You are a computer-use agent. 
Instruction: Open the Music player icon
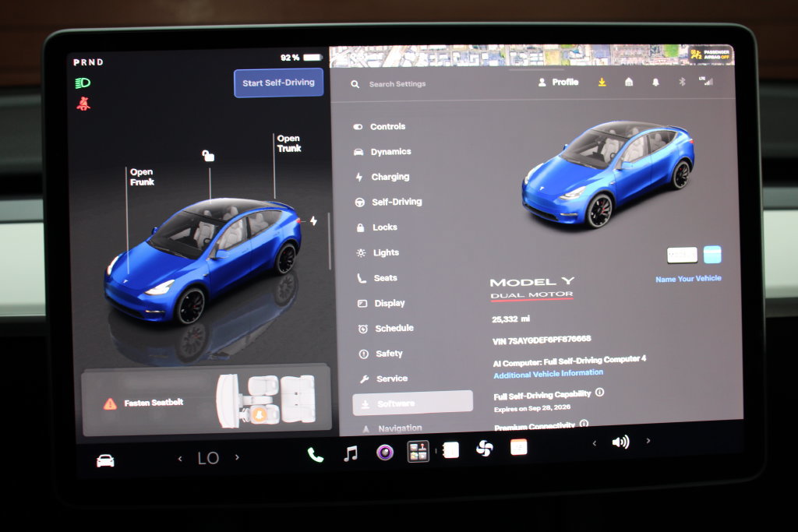[350, 453]
